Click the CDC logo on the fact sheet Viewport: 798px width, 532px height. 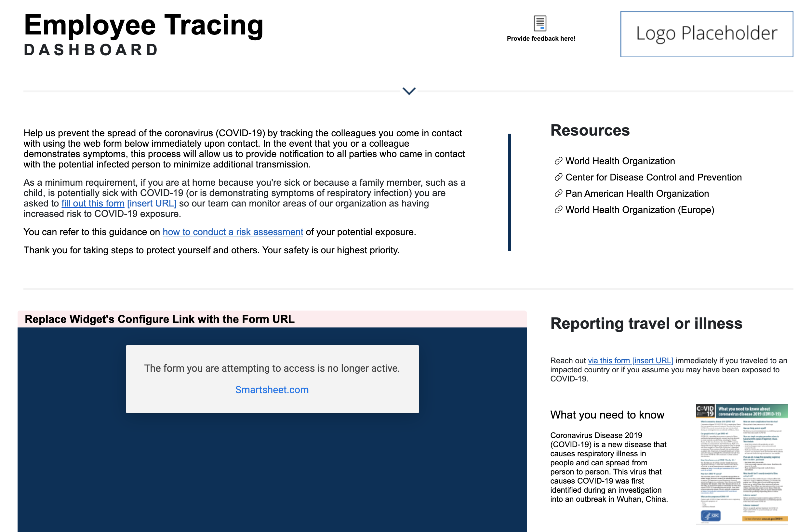[x=711, y=516]
